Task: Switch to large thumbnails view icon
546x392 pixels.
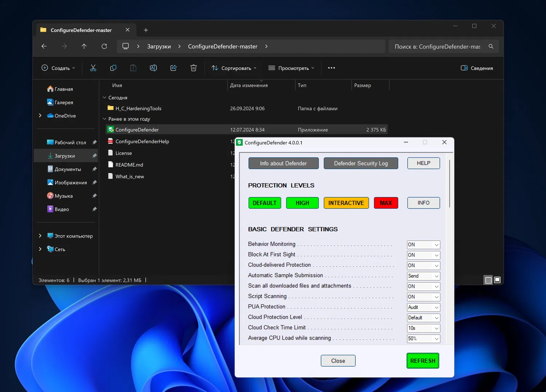Action: coord(497,280)
